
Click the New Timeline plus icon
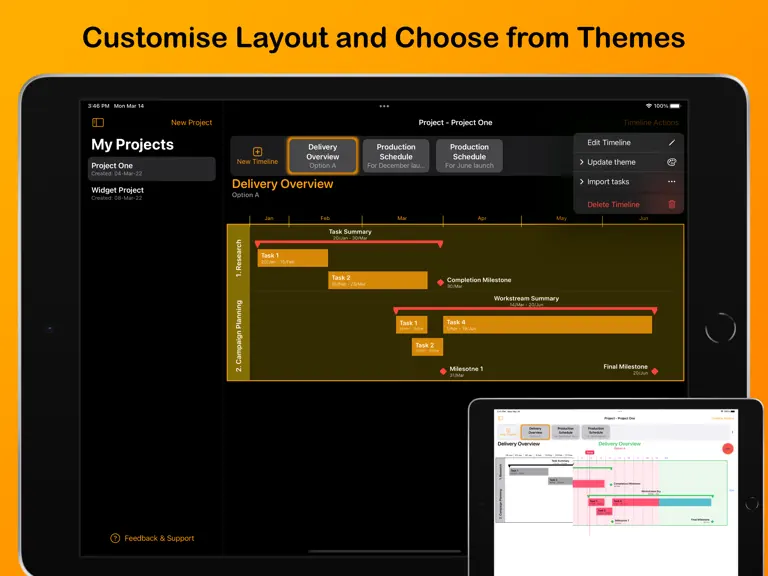(x=258, y=151)
